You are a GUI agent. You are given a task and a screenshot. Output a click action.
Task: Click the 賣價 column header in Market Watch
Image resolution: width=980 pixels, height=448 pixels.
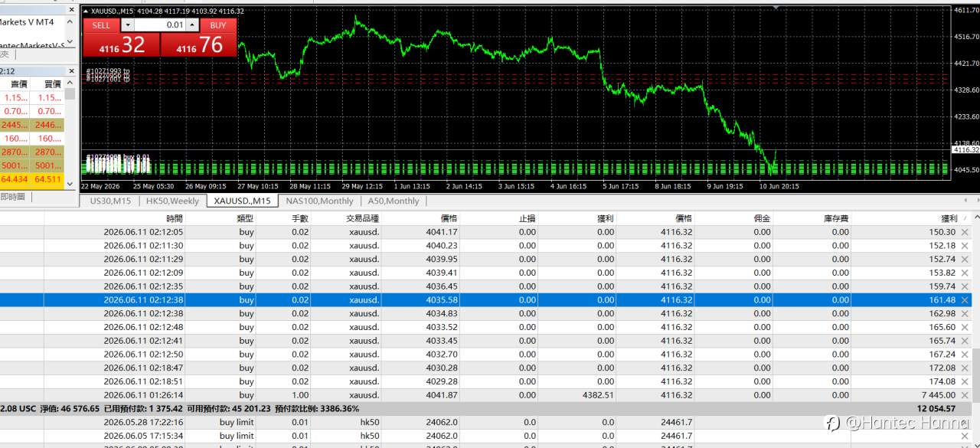pos(15,84)
